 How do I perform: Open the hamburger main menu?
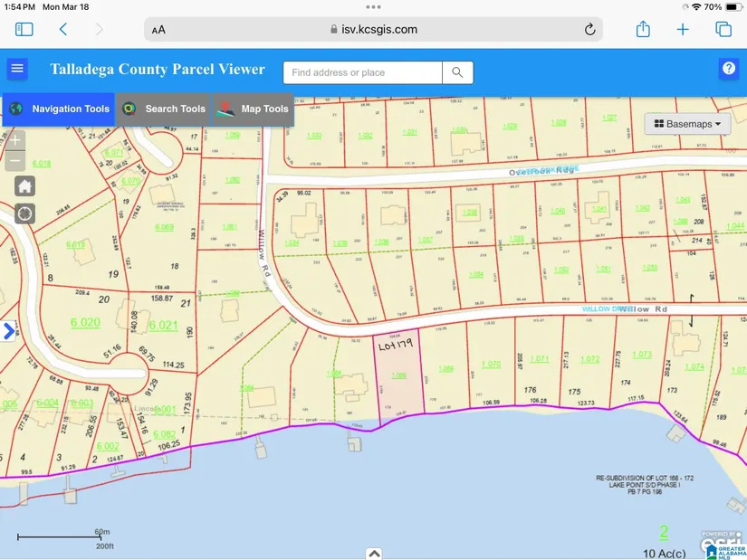[16, 70]
